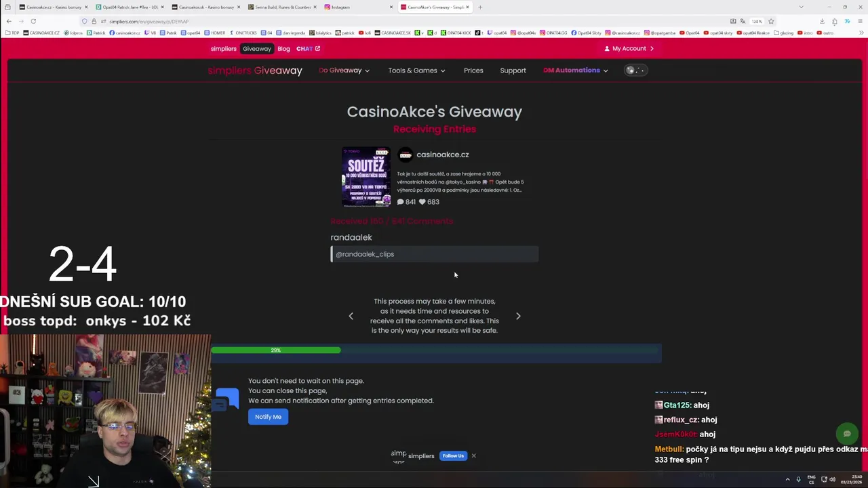Image resolution: width=868 pixels, height=488 pixels.
Task: Open the Support page
Action: (x=513, y=70)
